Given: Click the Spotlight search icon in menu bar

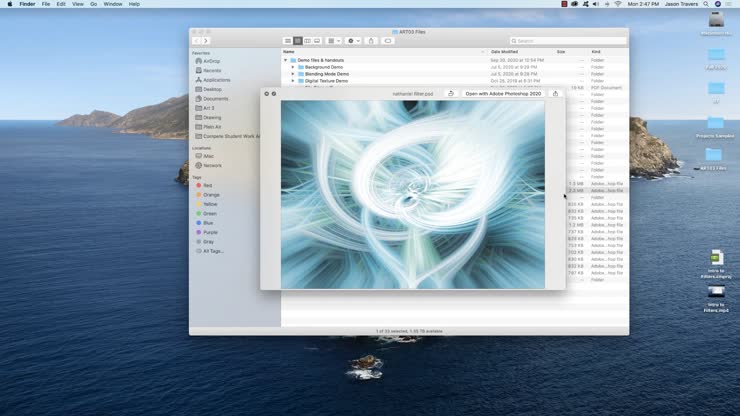Looking at the screenshot, I should click(x=706, y=4).
